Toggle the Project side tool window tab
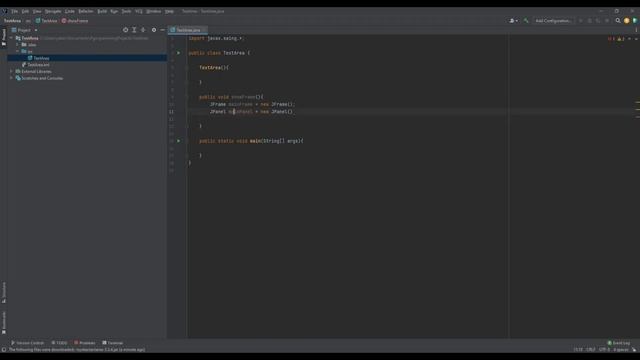Screen dimensions: 640x360 (4, 37)
